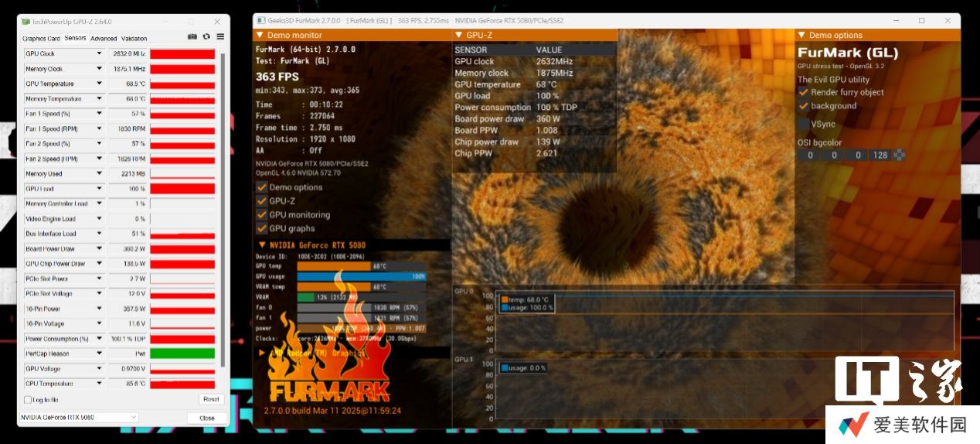Switch to the Graphics Card tab
The height and width of the screenshot is (444, 980).
[41, 38]
